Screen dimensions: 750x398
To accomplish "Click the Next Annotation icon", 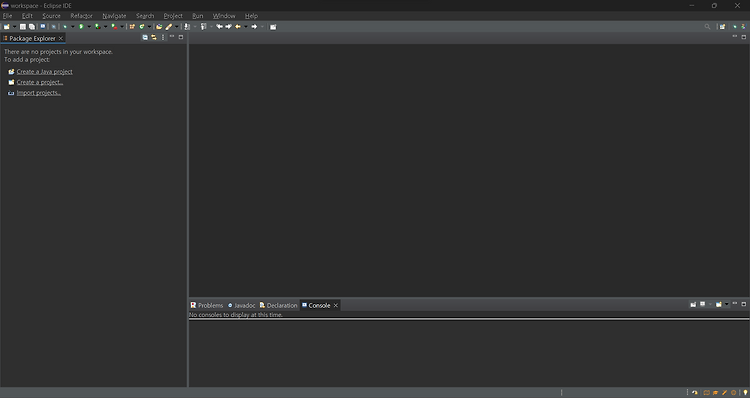I will 187,27.
